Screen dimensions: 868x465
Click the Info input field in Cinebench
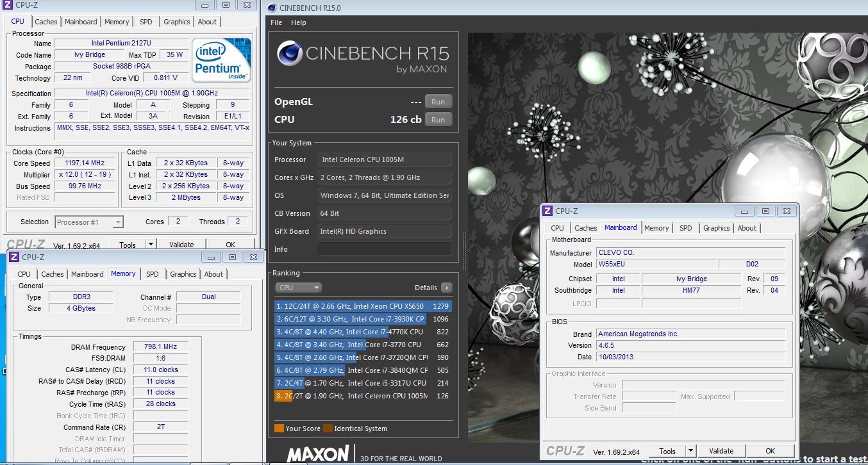click(x=385, y=249)
